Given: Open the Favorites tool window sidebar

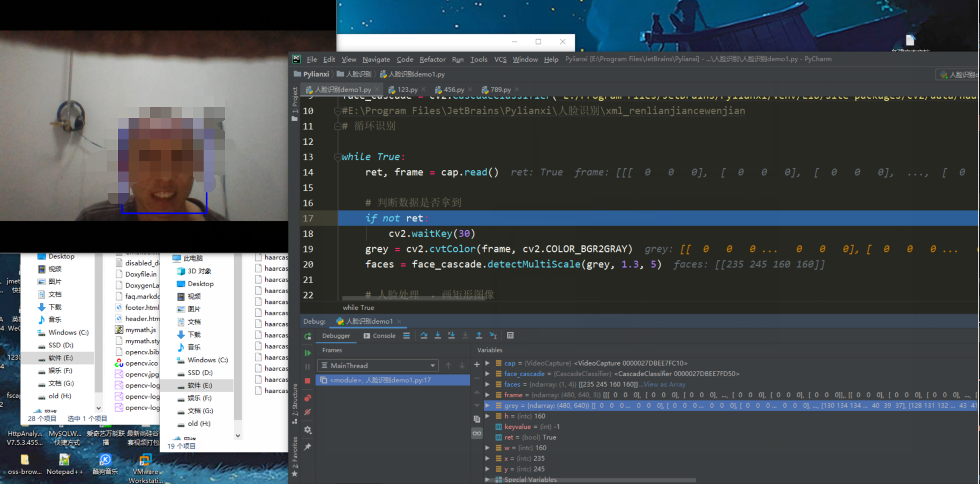Looking at the screenshot, I should point(295,457).
